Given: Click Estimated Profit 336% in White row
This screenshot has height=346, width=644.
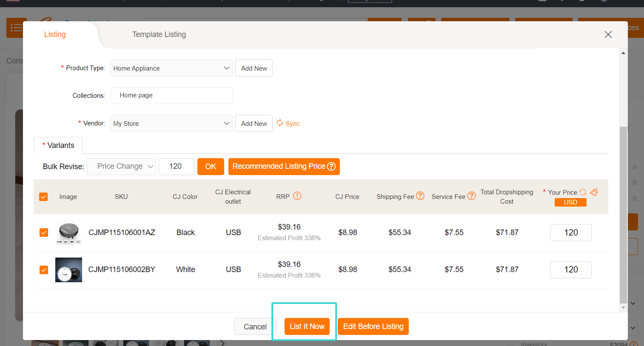Looking at the screenshot, I should [x=289, y=275].
